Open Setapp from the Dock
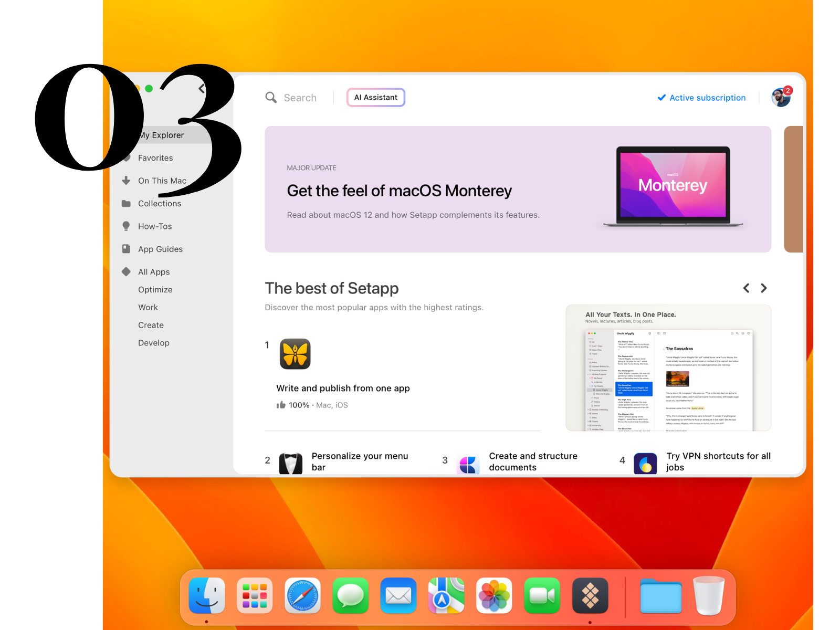Image resolution: width=840 pixels, height=630 pixels. (x=590, y=596)
